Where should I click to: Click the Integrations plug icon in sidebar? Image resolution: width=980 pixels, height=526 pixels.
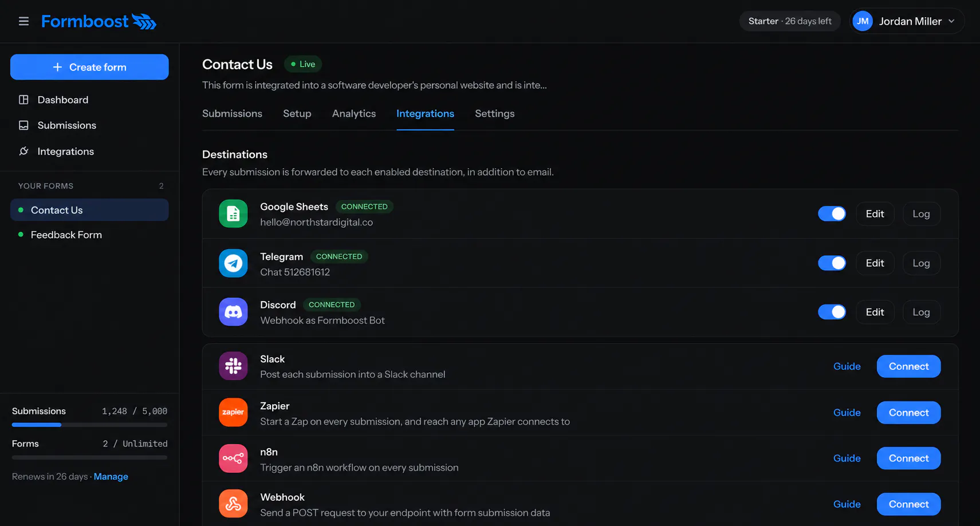(x=23, y=151)
